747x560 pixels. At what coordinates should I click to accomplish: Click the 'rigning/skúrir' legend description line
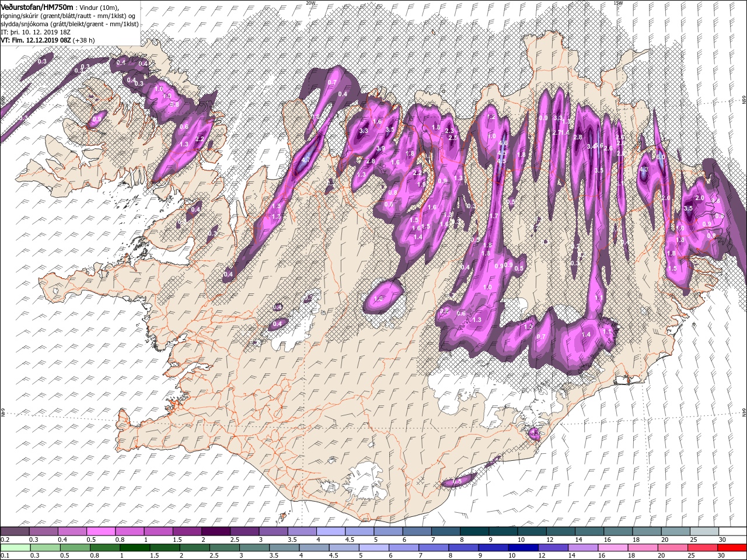[x=68, y=16]
